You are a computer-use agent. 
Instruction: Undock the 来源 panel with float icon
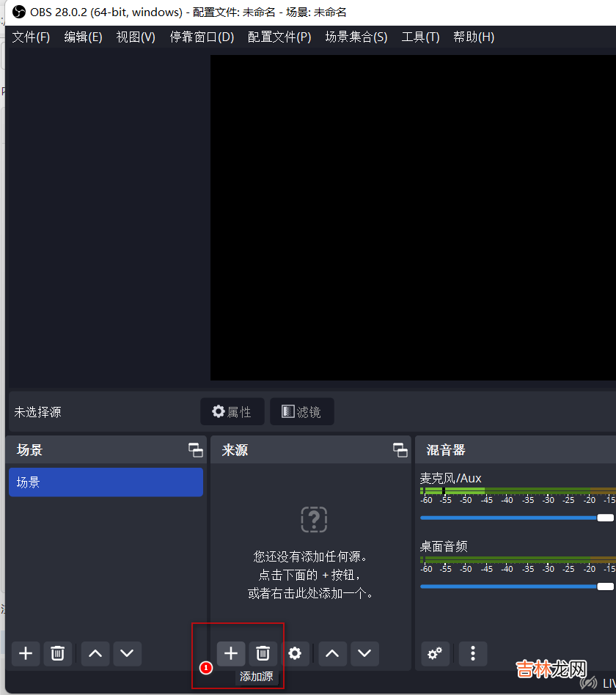[400, 450]
